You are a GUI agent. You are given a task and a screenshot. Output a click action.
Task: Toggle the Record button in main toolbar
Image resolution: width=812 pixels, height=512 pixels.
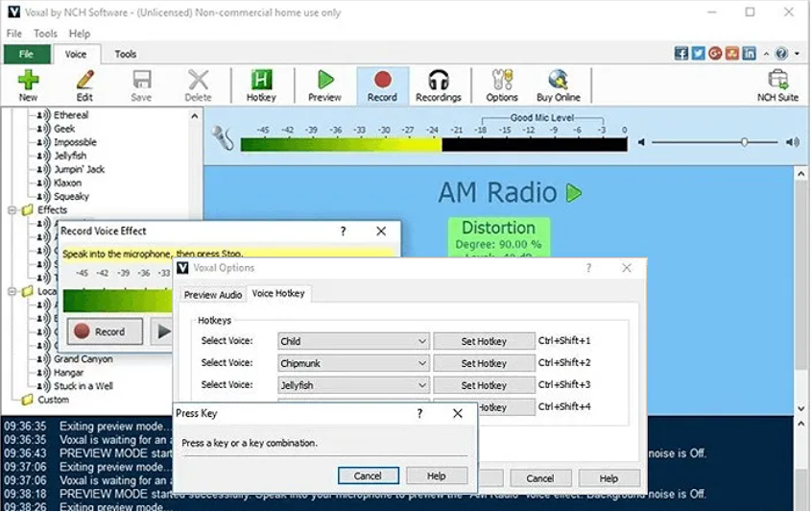[x=382, y=85]
